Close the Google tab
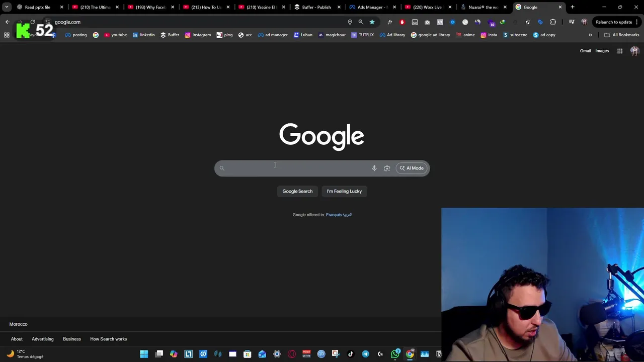This screenshot has width=644, height=362. tap(560, 7)
